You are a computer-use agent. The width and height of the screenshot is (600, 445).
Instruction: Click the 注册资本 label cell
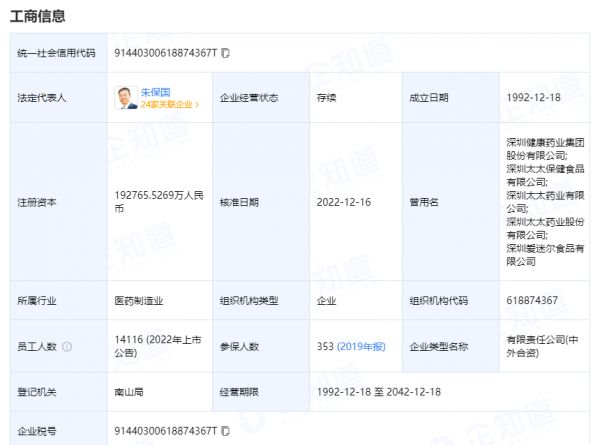point(59,202)
